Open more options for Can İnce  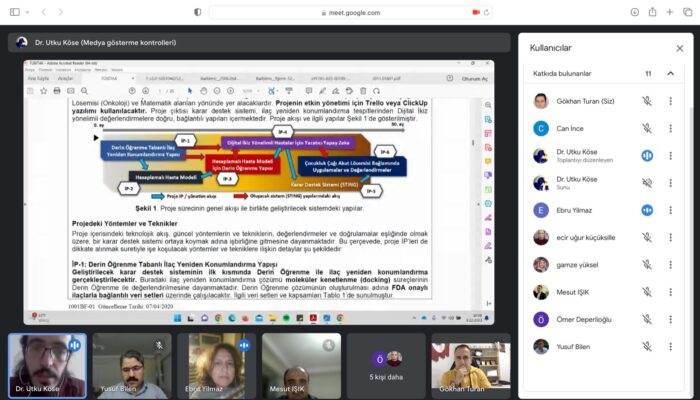(x=673, y=128)
